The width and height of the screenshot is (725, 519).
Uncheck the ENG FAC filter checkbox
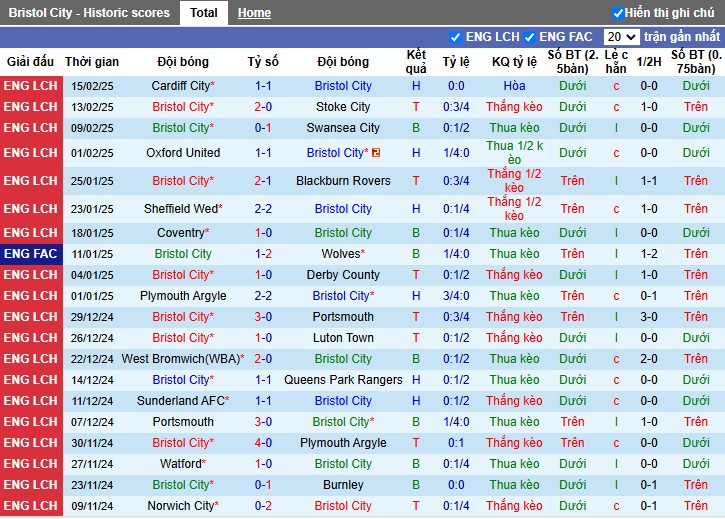coord(529,37)
